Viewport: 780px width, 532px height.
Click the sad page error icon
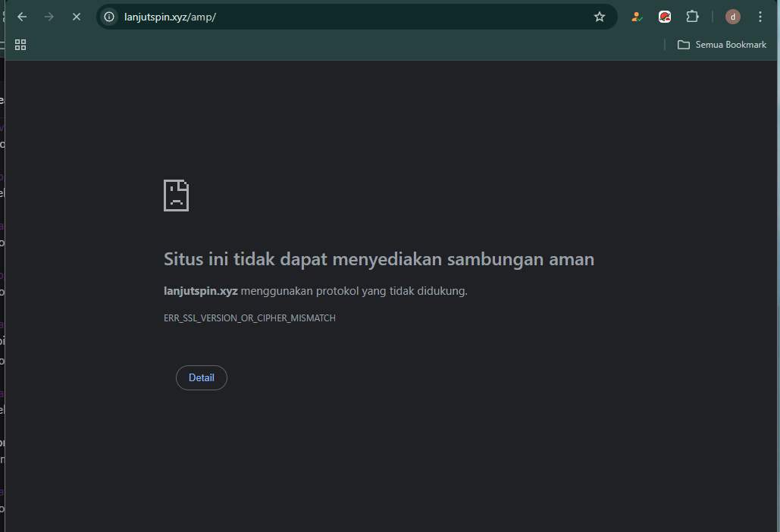[x=176, y=196]
